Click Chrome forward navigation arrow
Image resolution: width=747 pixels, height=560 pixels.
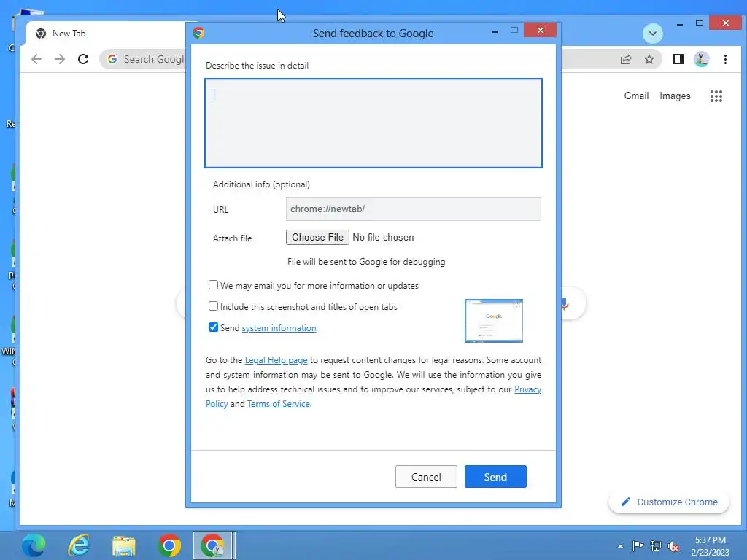point(60,59)
